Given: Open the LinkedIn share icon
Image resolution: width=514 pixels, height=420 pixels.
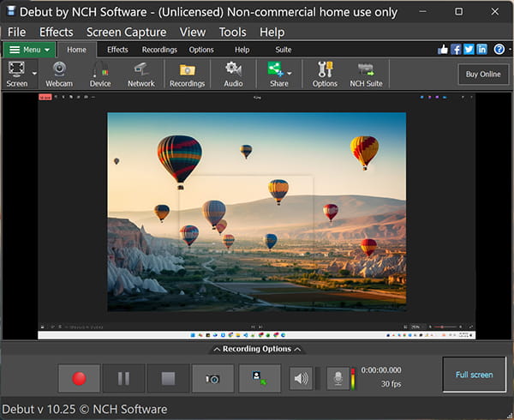Looking at the screenshot, I should (x=481, y=50).
